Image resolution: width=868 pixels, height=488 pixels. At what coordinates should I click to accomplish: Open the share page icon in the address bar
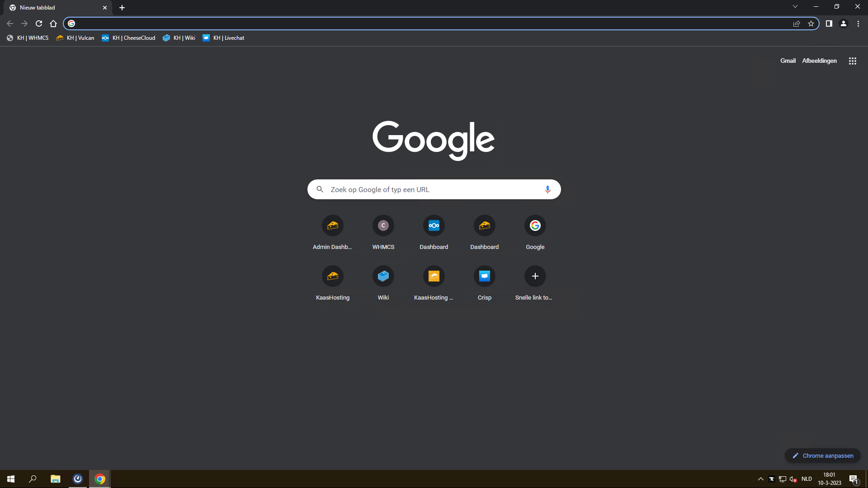(797, 23)
